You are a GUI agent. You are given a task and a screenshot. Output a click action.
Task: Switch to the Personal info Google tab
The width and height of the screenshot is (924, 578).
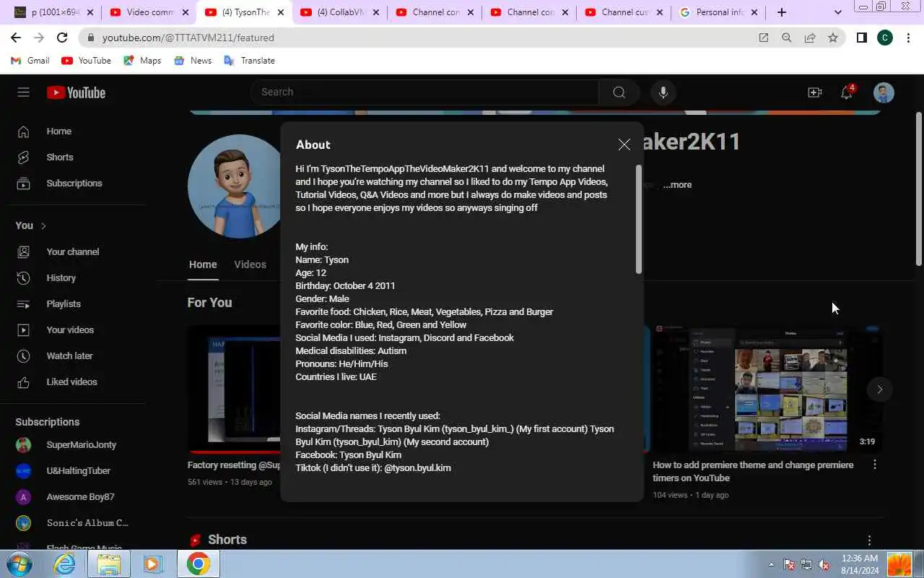point(718,12)
